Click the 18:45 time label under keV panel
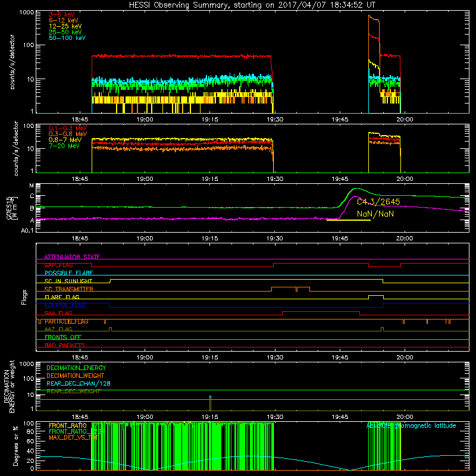Screen dimensions: 476x476 [x=80, y=120]
